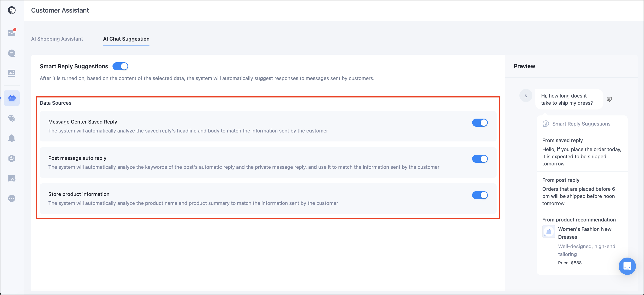This screenshot has height=295, width=644.
Task: Select the robot Customer Assistant sidebar icon
Action: [x=12, y=98]
